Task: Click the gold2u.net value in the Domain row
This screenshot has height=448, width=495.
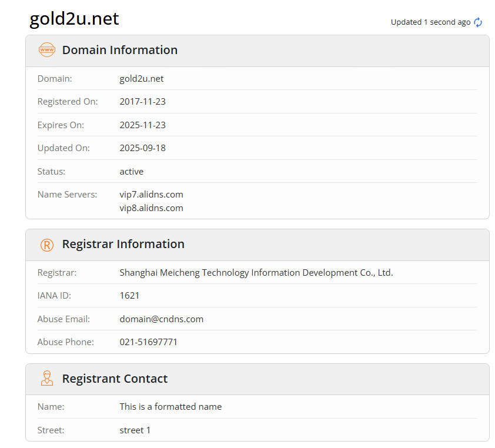Action: [141, 78]
